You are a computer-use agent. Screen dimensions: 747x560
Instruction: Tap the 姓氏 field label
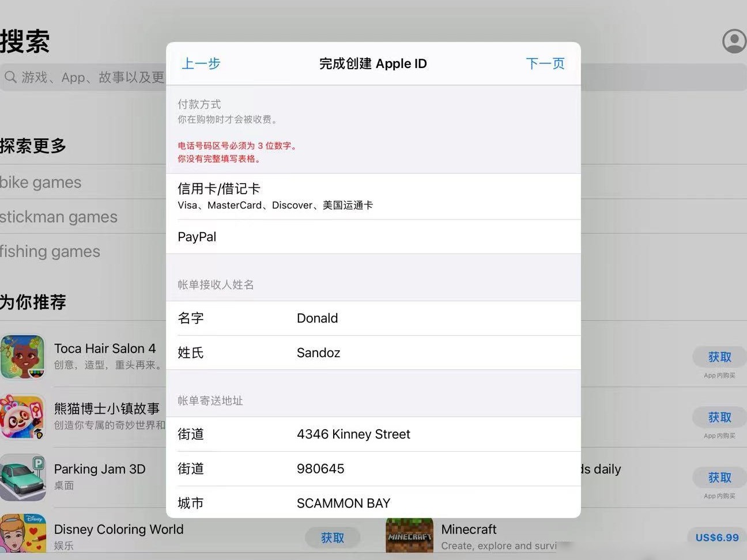click(x=191, y=353)
